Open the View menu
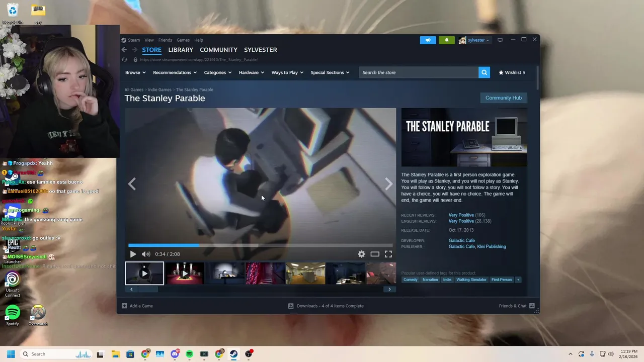Viewport: 644px width, 362px height. point(149,40)
